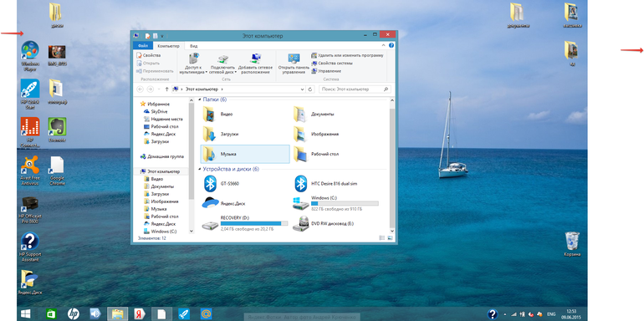Open Avast Free Antivirus desktop shortcut
The width and height of the screenshot is (644, 321).
click(x=30, y=171)
